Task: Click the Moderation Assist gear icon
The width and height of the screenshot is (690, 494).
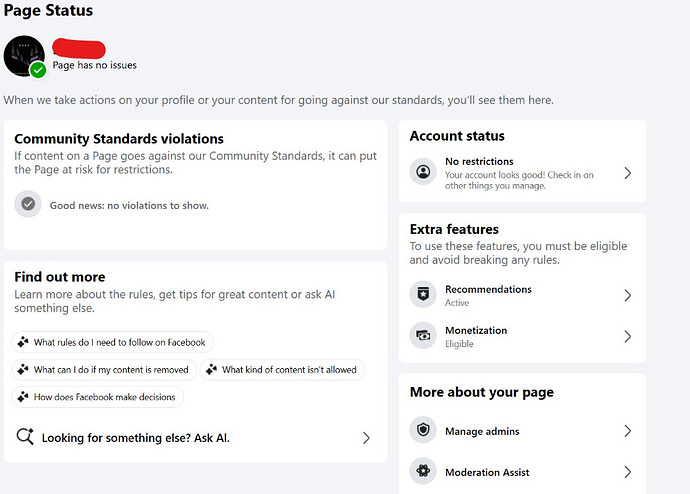Action: pos(423,472)
